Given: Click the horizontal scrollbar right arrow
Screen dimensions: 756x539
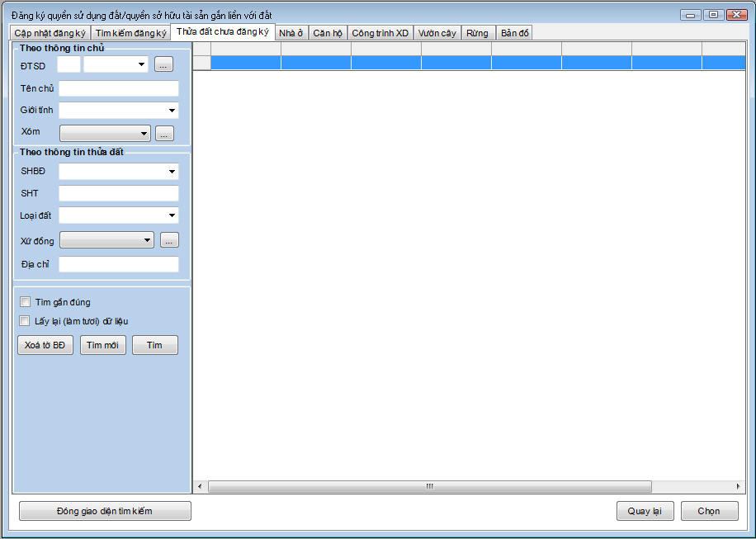Looking at the screenshot, I should click(739, 487).
